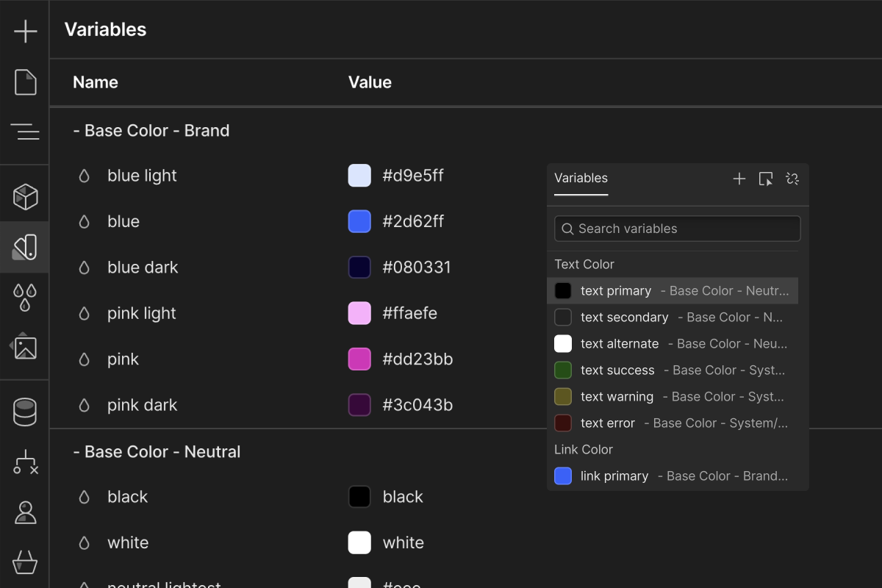Screen dimensions: 882x588
Task: Click the unlink variable icon in popup
Action: pos(792,179)
